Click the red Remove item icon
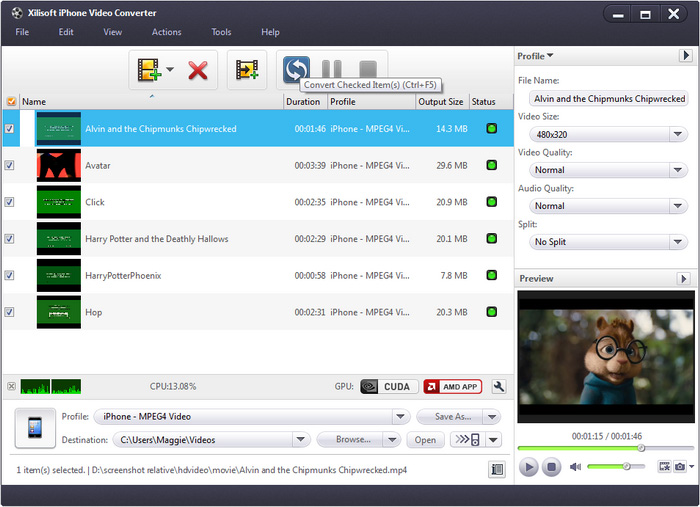The image size is (700, 507). pyautogui.click(x=198, y=70)
